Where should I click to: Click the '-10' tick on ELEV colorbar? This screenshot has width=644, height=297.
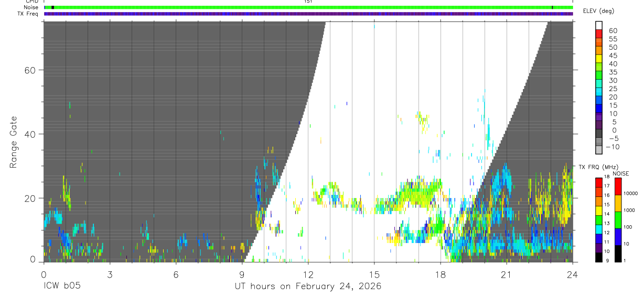611,147
